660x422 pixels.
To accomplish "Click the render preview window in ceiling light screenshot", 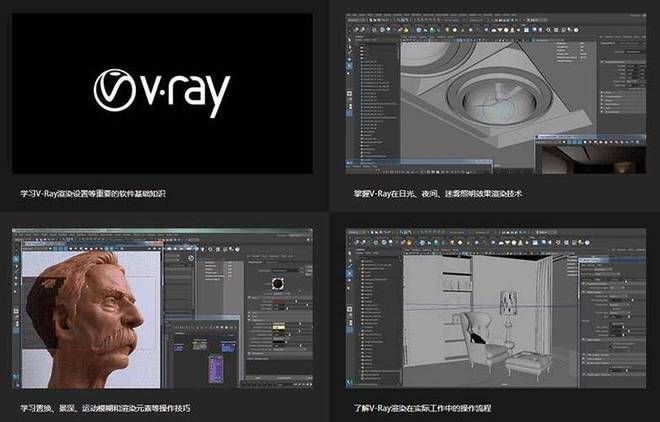I will [591, 155].
